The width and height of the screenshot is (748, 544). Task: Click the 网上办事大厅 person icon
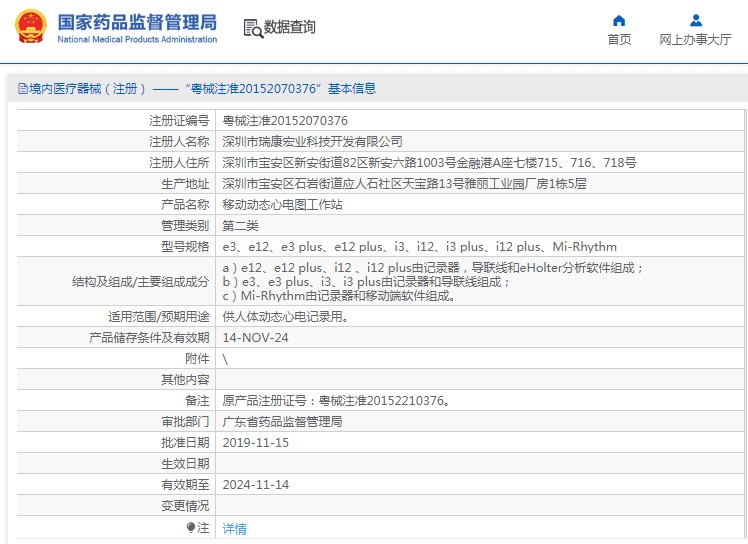click(695, 20)
